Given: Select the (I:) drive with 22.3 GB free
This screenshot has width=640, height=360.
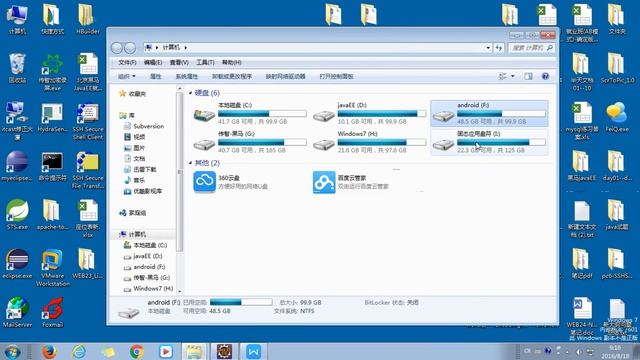Looking at the screenshot, I should point(443,144).
